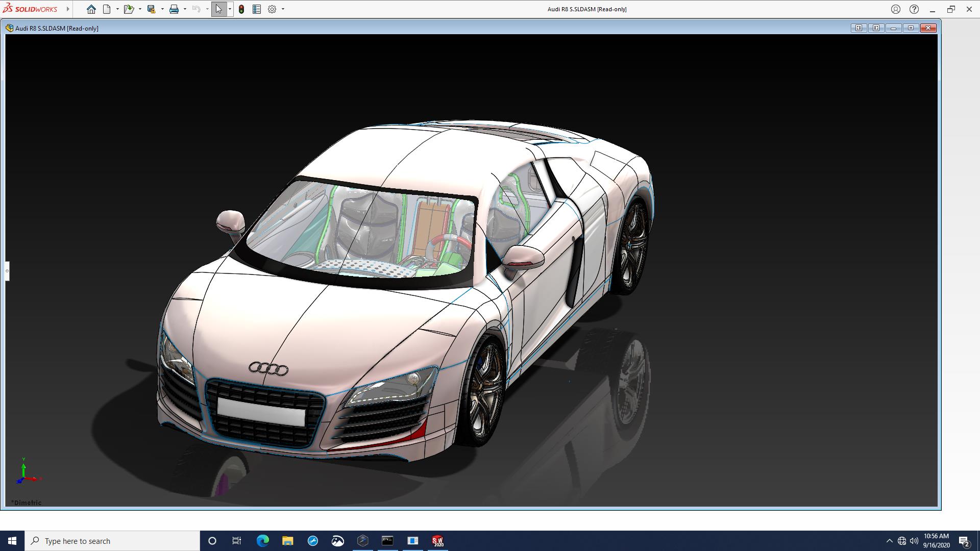Click the Save icon with warning
Image resolution: width=980 pixels, height=551 pixels.
click(151, 9)
